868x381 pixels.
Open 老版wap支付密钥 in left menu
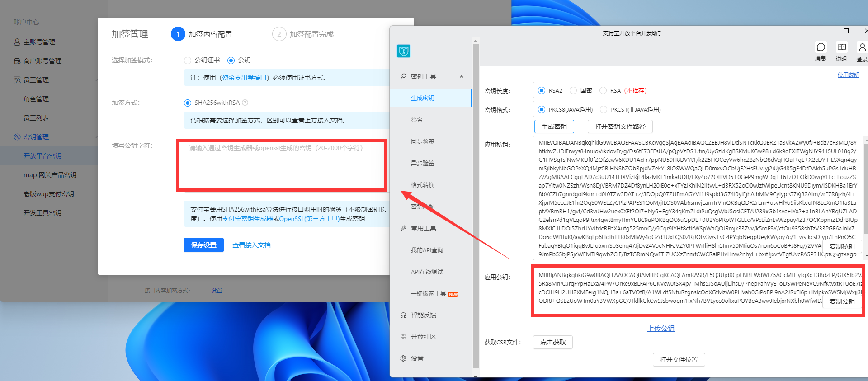(49, 194)
